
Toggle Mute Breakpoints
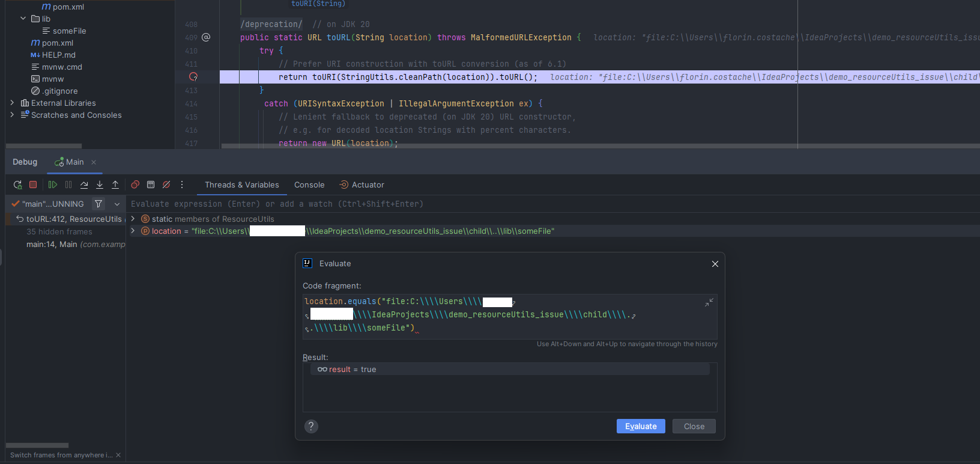point(166,185)
